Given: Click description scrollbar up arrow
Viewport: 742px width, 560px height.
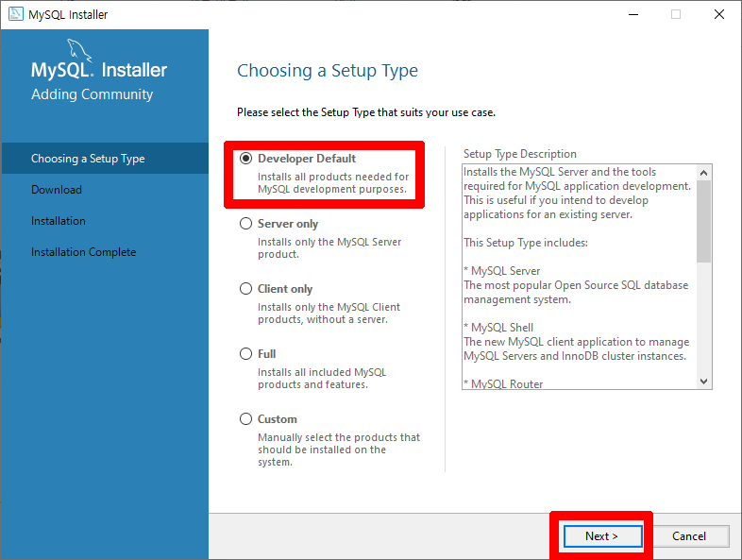Looking at the screenshot, I should [703, 173].
